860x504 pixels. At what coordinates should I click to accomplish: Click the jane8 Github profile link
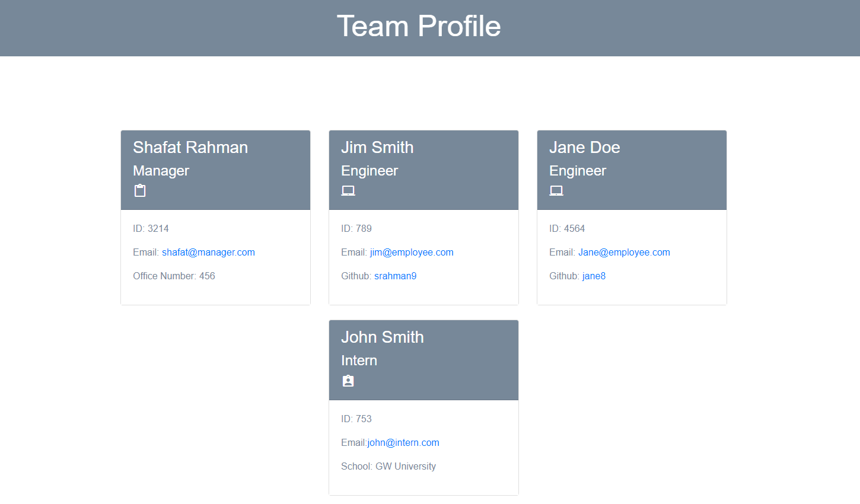[x=594, y=276]
